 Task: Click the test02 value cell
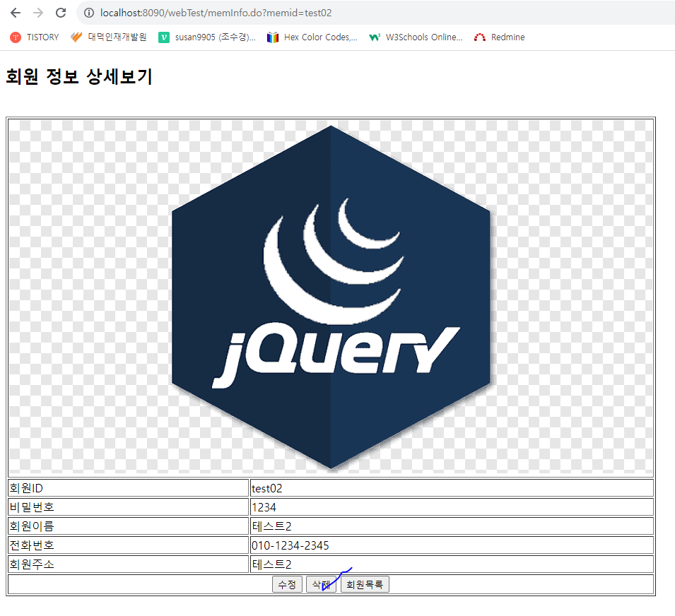[452, 488]
